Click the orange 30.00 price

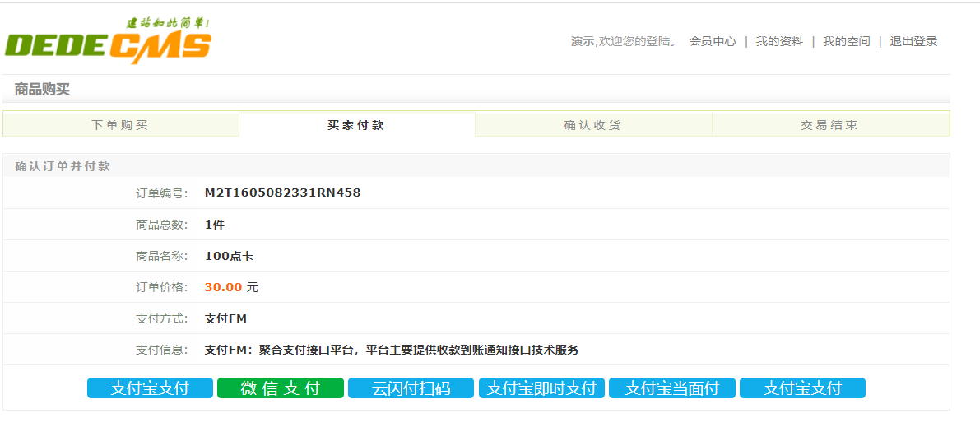tap(223, 287)
